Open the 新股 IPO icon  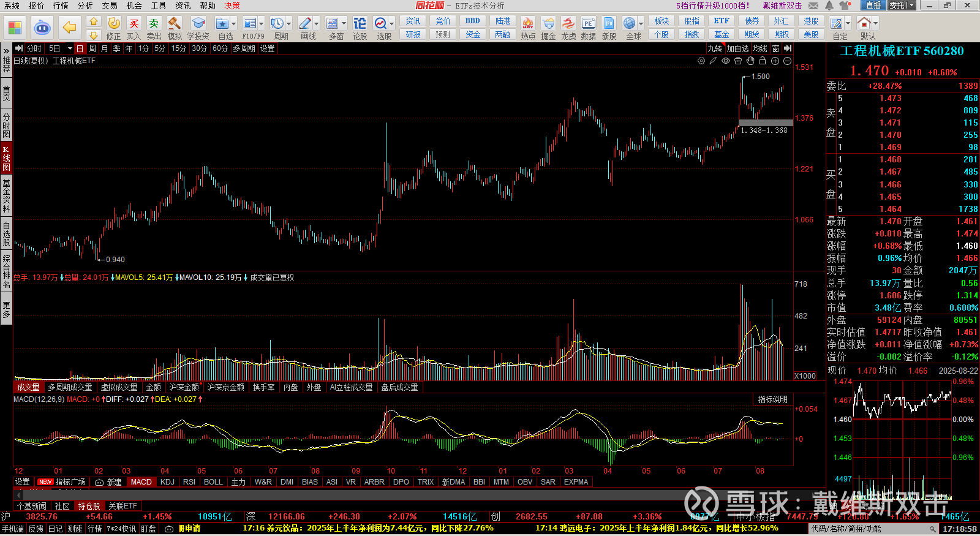[609, 28]
